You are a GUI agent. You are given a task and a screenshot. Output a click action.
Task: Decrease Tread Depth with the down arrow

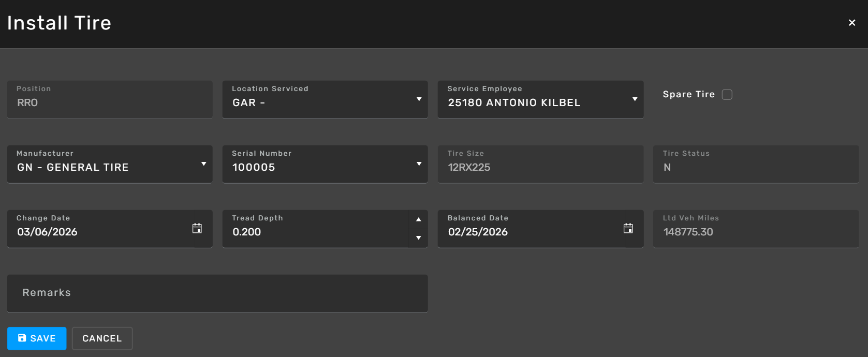(418, 238)
